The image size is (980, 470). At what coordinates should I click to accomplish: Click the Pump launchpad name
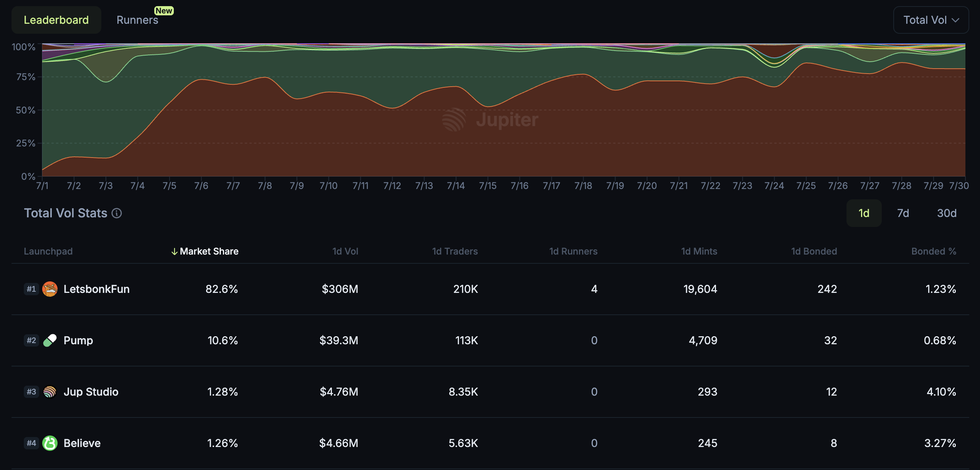tap(78, 340)
